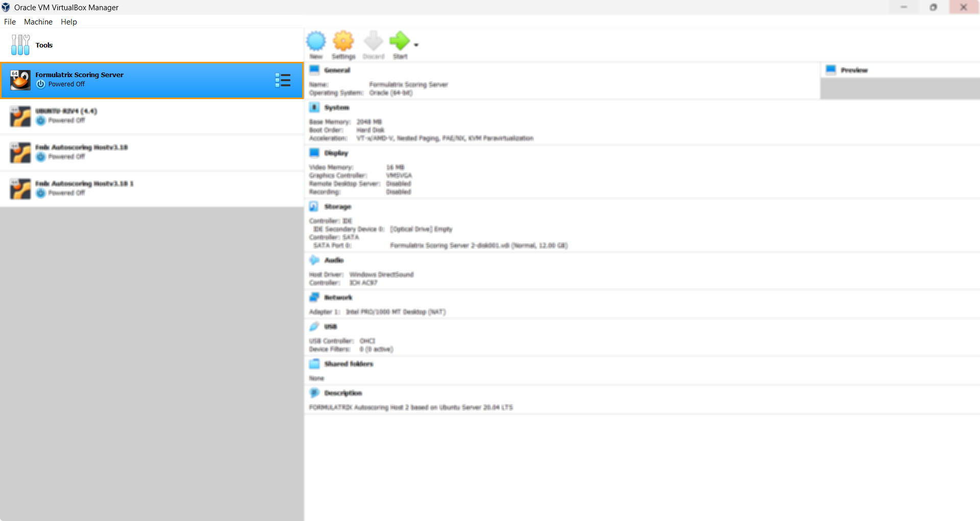Viewport: 980px width, 521px height.
Task: Open the Help menu
Action: pyautogui.click(x=69, y=22)
